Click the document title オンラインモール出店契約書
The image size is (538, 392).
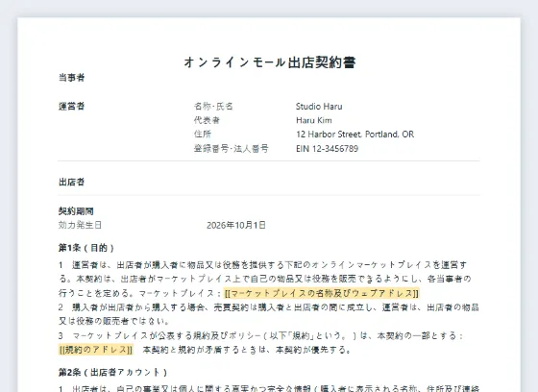pos(270,62)
